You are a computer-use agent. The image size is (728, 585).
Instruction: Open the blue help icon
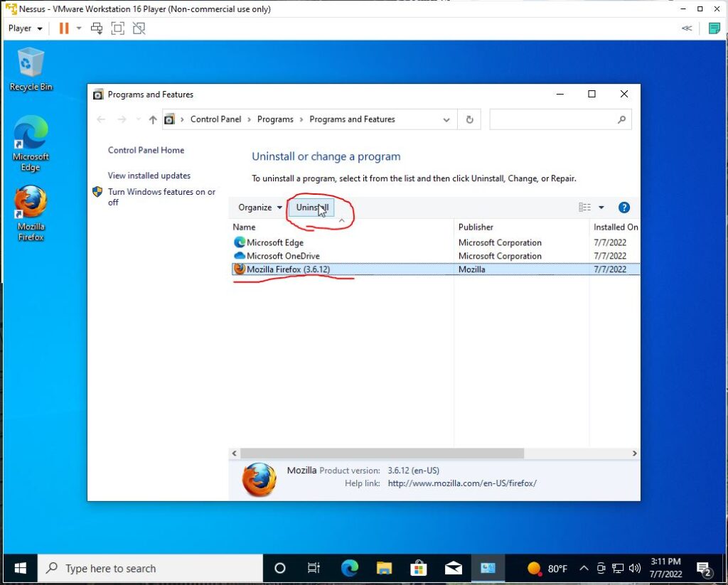[624, 208]
